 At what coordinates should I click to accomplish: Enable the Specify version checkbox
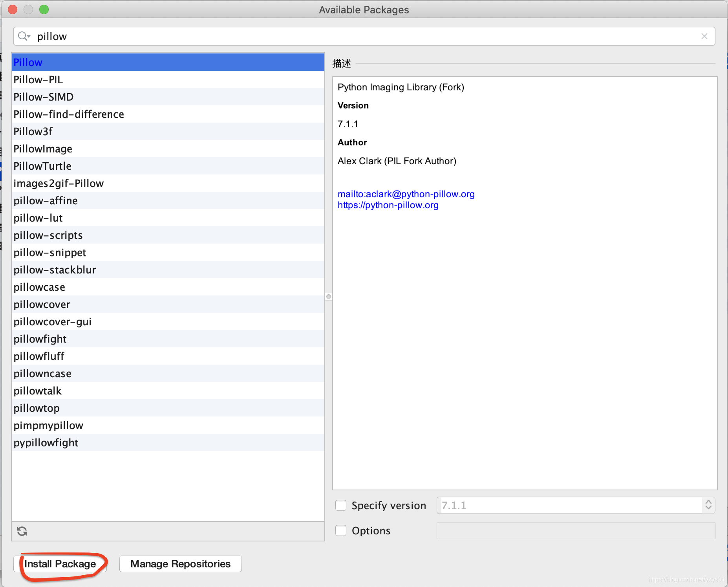tap(341, 505)
